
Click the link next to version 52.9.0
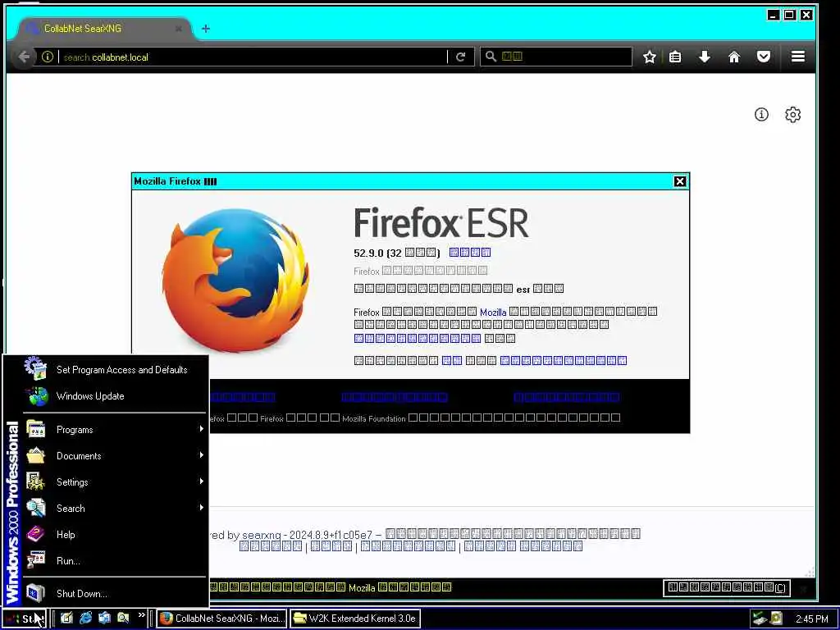pyautogui.click(x=470, y=253)
